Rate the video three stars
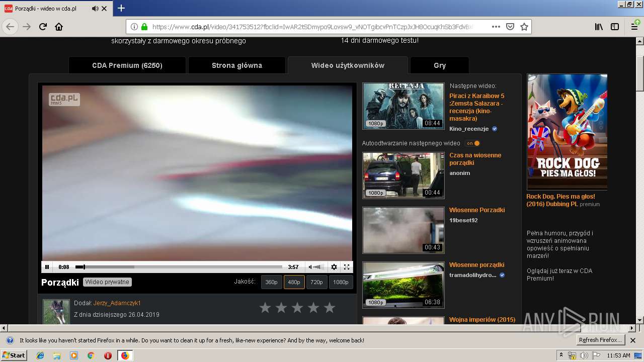Viewport: 644px width, 362px height. 297,308
